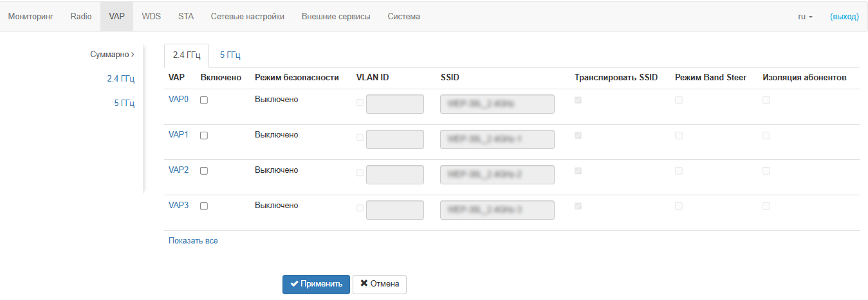Screen dimensions: 868x300
Task: Open the Система menu
Action: pyautogui.click(x=403, y=17)
